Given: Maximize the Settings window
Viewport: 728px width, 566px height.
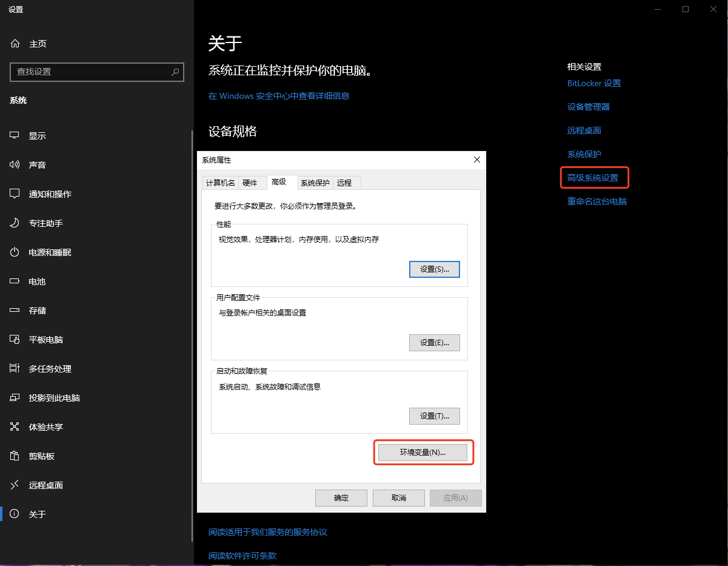Looking at the screenshot, I should (x=686, y=9).
